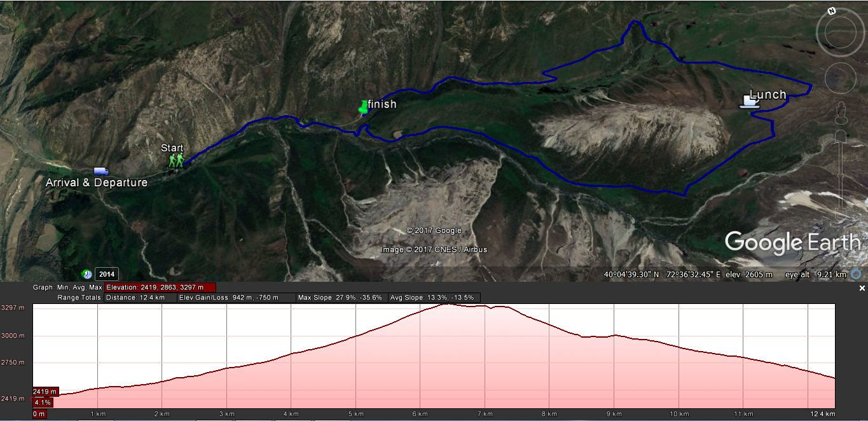Close the elevation profile panel
This screenshot has height=421, width=868.
tap(862, 288)
